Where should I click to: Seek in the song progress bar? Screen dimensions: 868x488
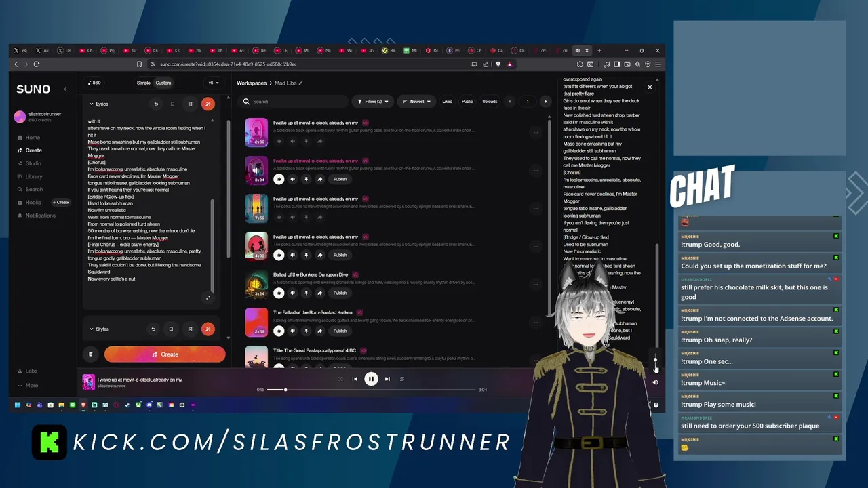click(x=371, y=390)
